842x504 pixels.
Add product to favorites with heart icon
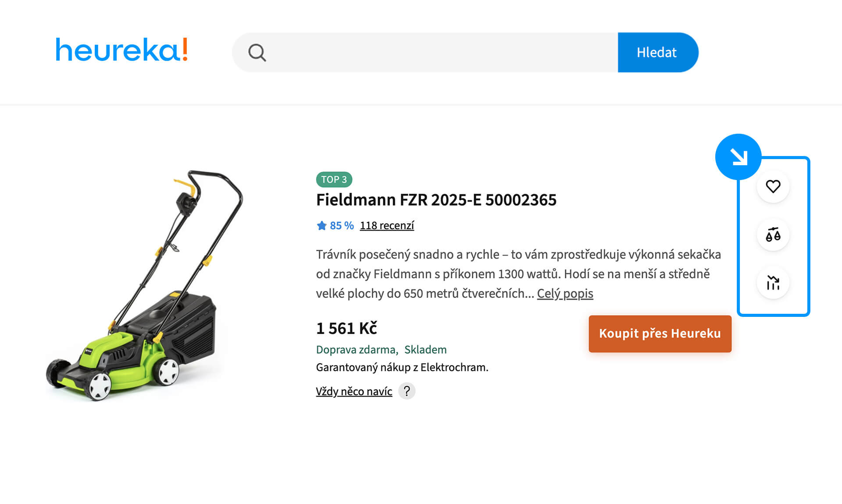point(773,187)
